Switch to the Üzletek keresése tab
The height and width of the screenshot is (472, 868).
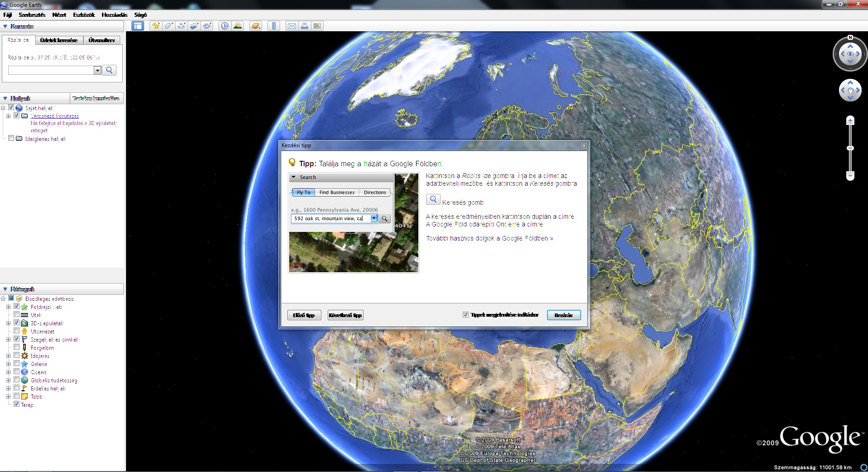pos(59,40)
